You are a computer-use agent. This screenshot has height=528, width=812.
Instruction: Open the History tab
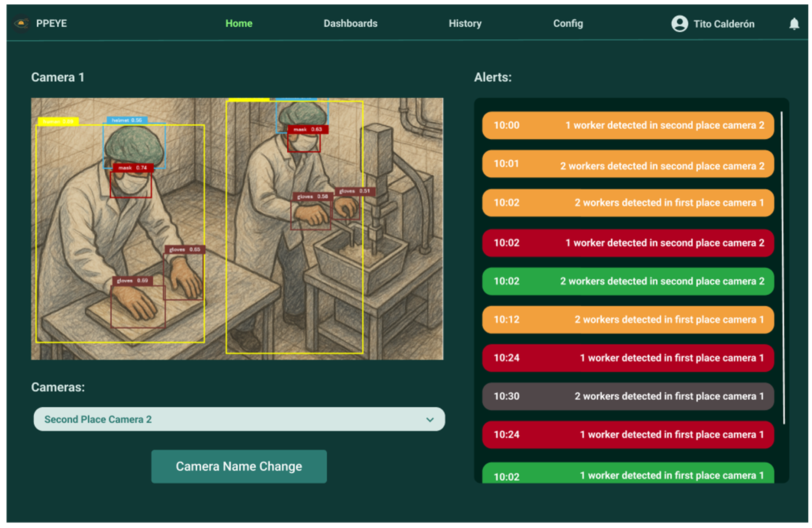coord(465,24)
